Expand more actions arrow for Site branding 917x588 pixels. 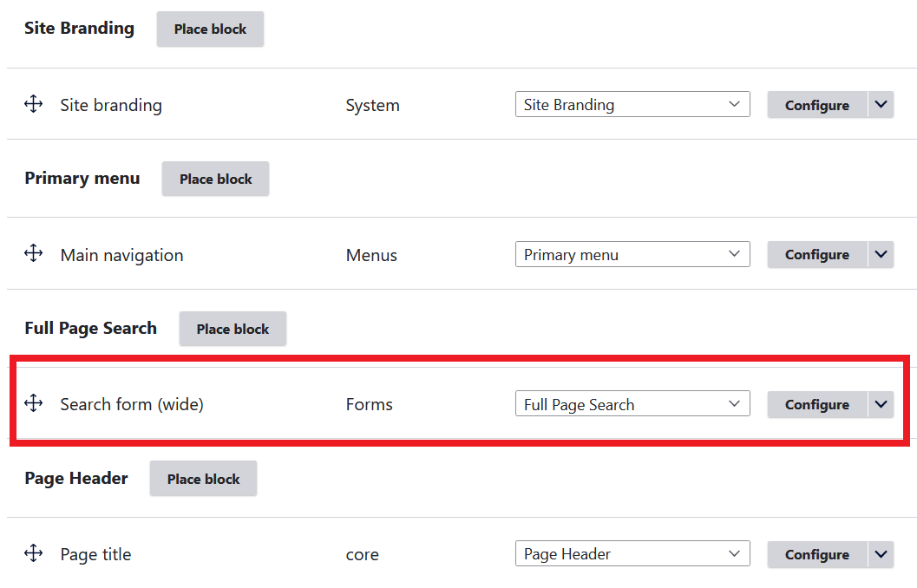click(x=881, y=105)
